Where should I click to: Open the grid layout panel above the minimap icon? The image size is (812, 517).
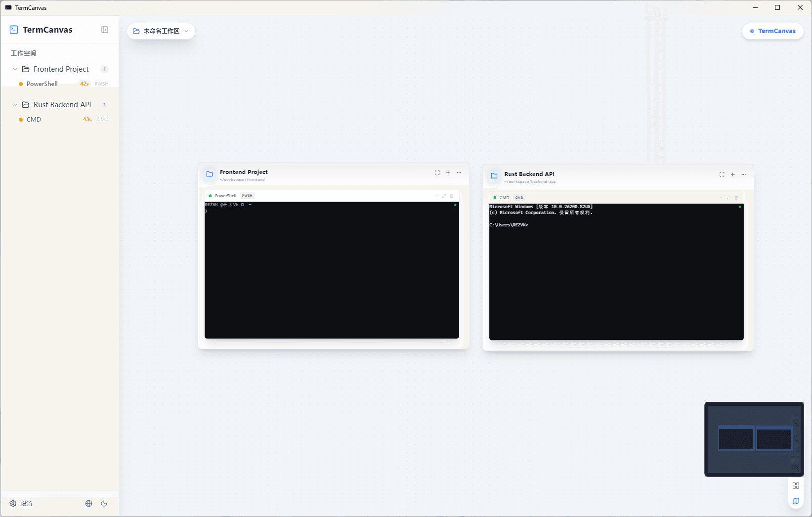click(x=796, y=485)
